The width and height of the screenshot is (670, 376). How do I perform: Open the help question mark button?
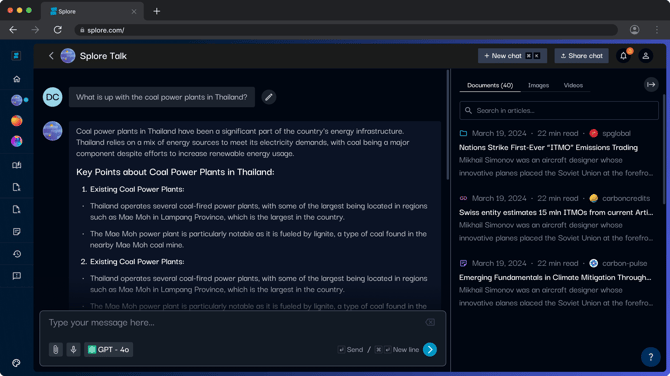pos(651,357)
